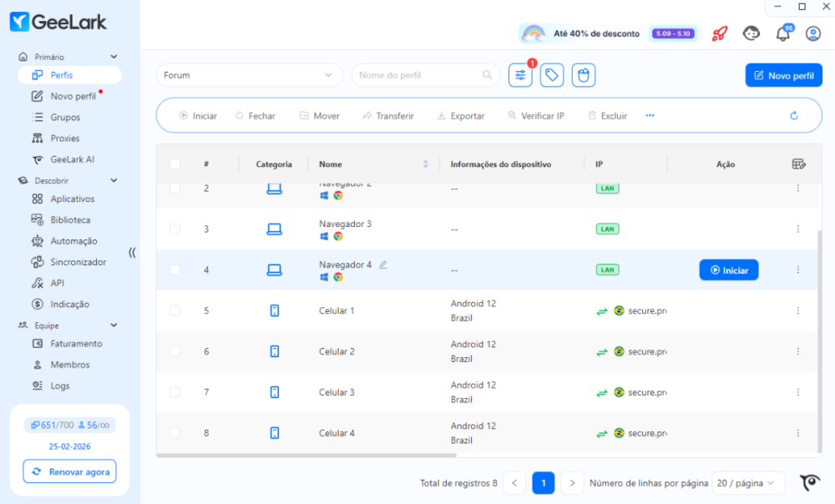Click the vertical table scrollbar
This screenshot has width=835, height=504.
coord(820,340)
